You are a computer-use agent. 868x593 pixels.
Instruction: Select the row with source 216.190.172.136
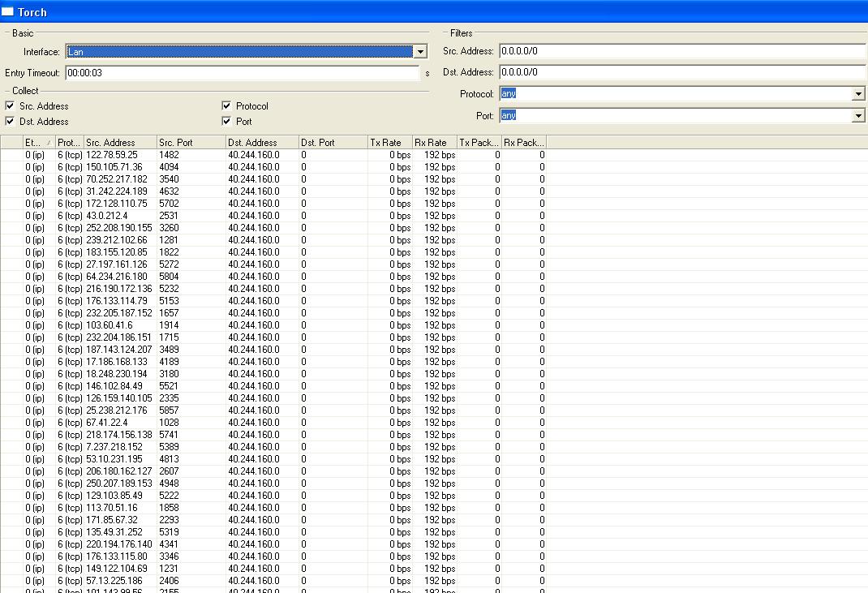click(273, 289)
